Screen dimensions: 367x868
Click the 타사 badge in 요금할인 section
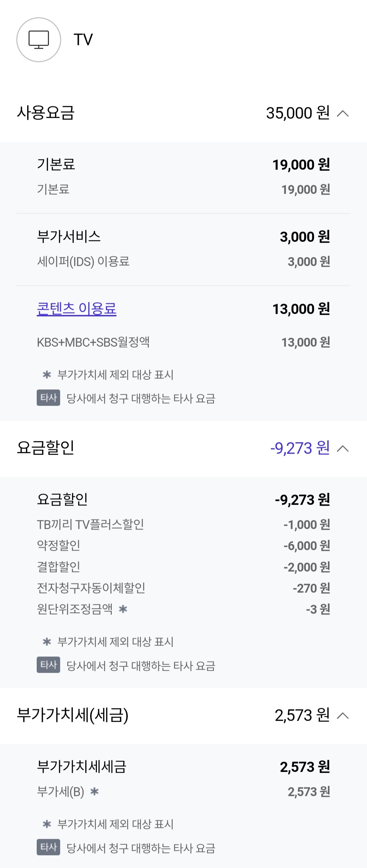(x=48, y=665)
